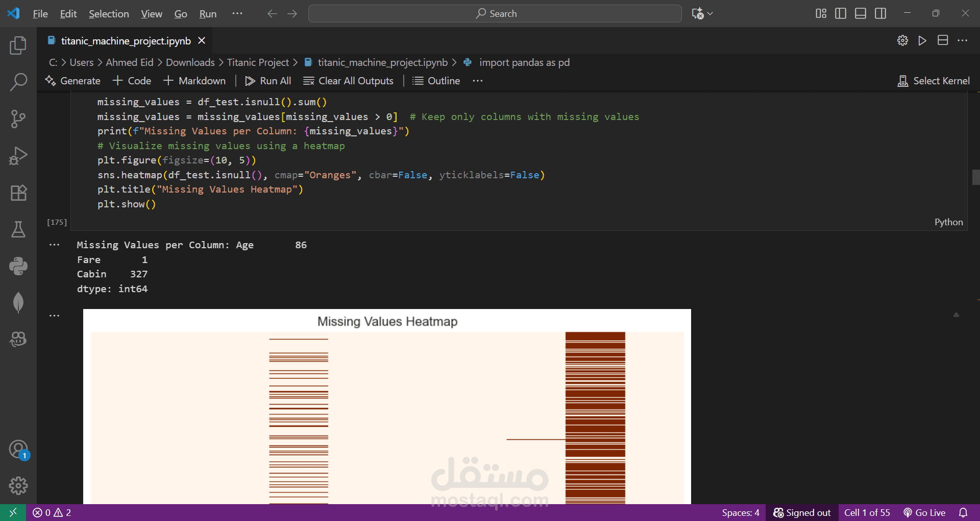
Task: Click the editor vertical scrollbar thumb
Action: tap(975, 177)
